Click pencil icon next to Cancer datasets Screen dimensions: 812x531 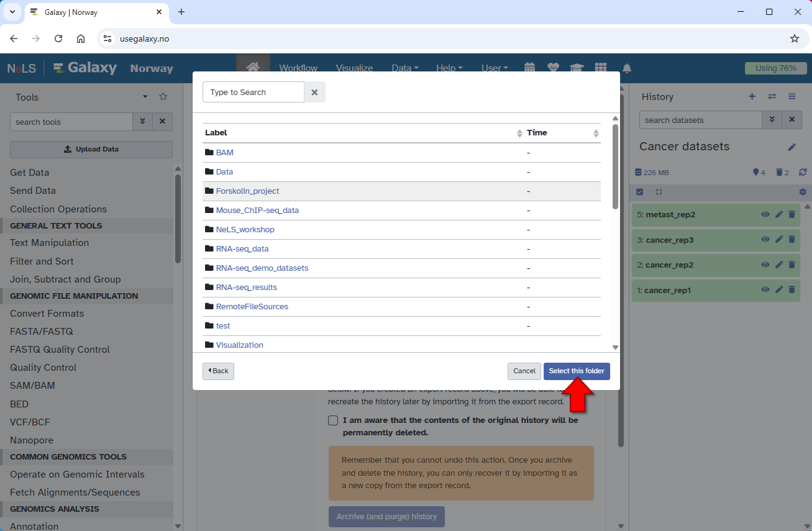[x=791, y=147]
